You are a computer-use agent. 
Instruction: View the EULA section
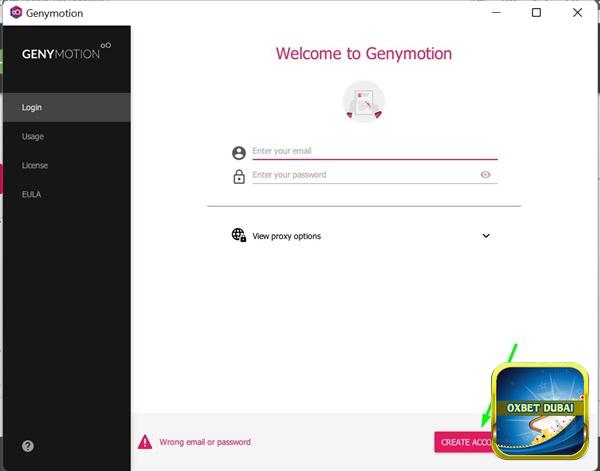point(67,194)
